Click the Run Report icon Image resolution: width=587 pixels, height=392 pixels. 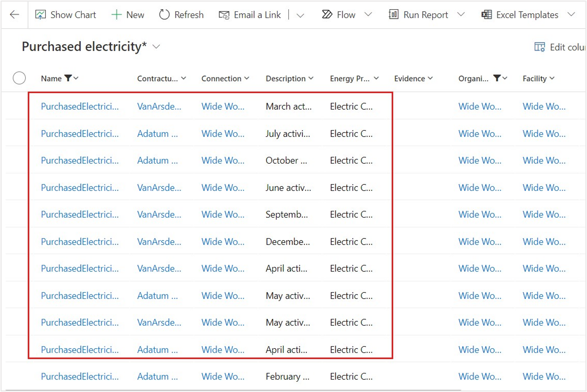point(393,15)
